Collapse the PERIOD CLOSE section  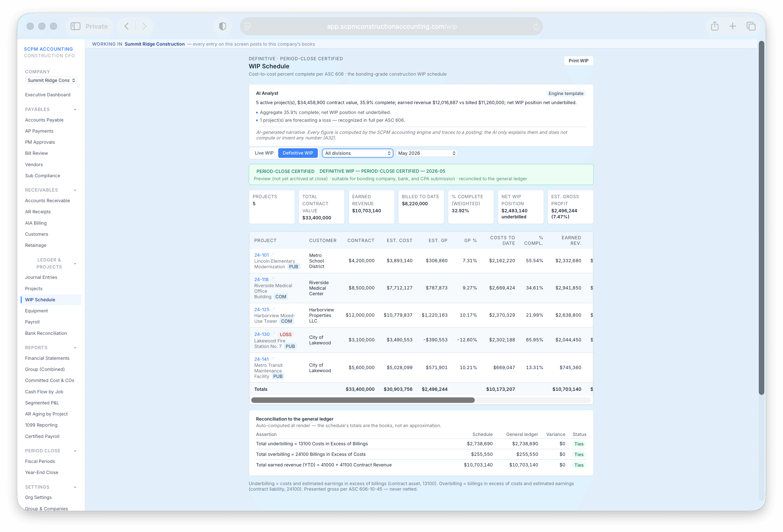[x=75, y=451]
